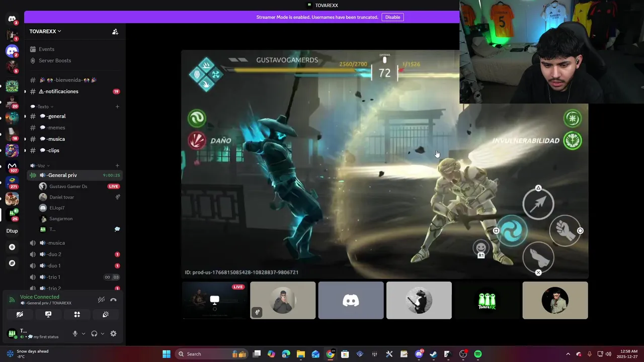The image size is (644, 362).
Task: Click Voice Connected status text
Action: point(40,297)
